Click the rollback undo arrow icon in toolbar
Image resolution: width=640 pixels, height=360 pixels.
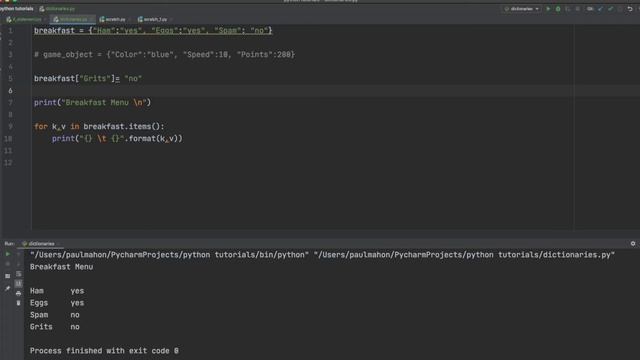(630, 9)
